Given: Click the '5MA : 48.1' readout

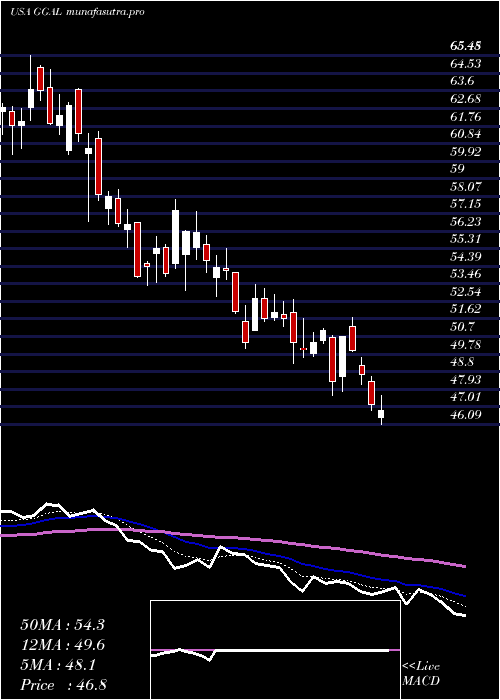Looking at the screenshot, I should tap(58, 665).
